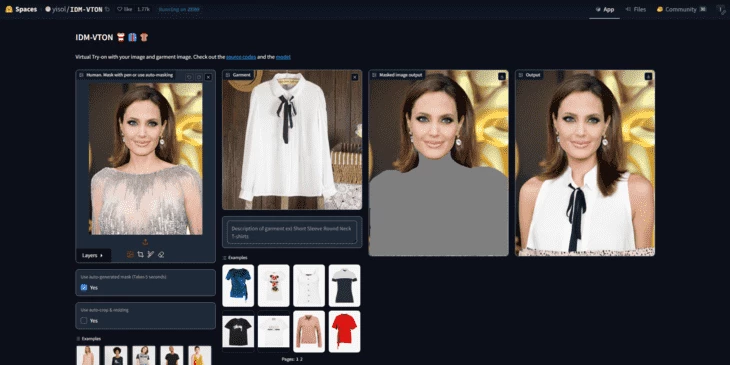Undo the last mask stroke on Human image
730x365 pixels.
click(x=189, y=77)
